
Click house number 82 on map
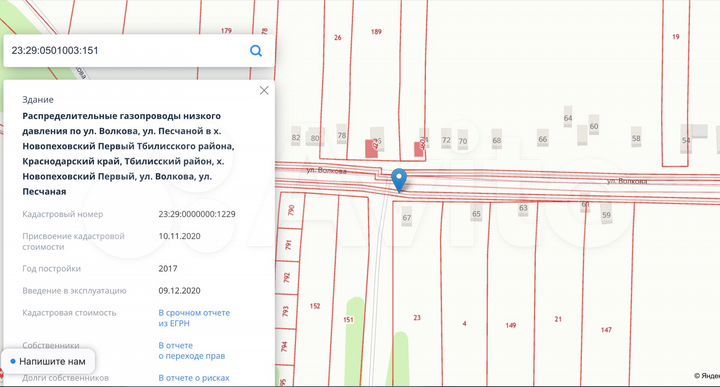296,137
